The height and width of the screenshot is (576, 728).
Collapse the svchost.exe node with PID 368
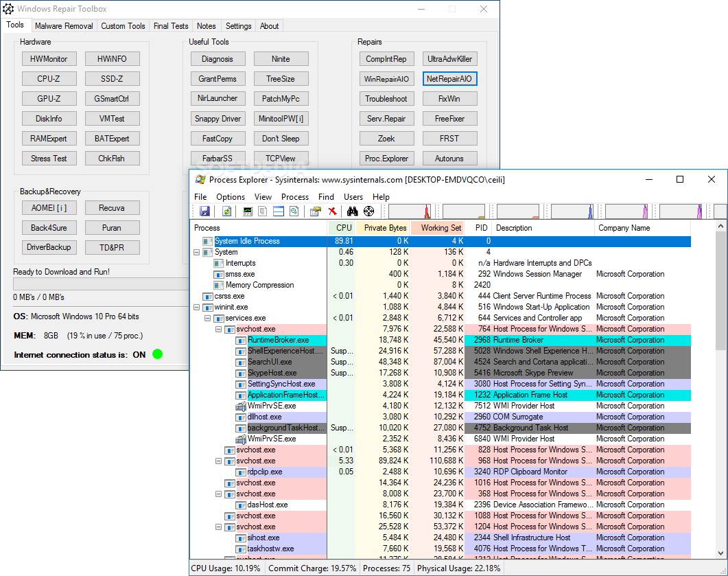[x=218, y=494]
